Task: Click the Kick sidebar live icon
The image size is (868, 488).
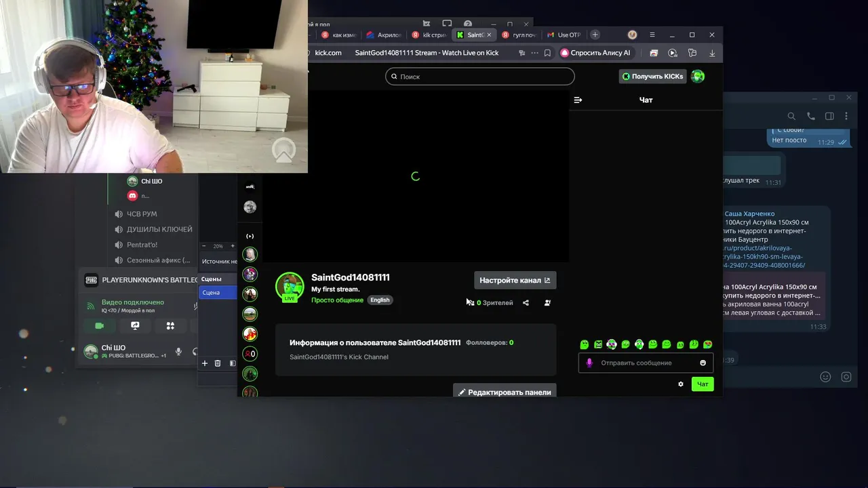Action: pyautogui.click(x=250, y=236)
